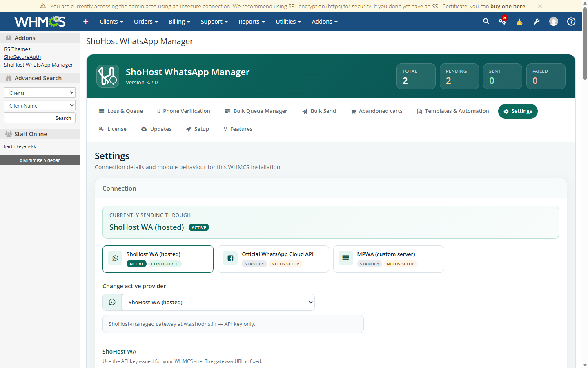Click the MPWA custom server card icon
The image size is (588, 368).
click(x=345, y=258)
